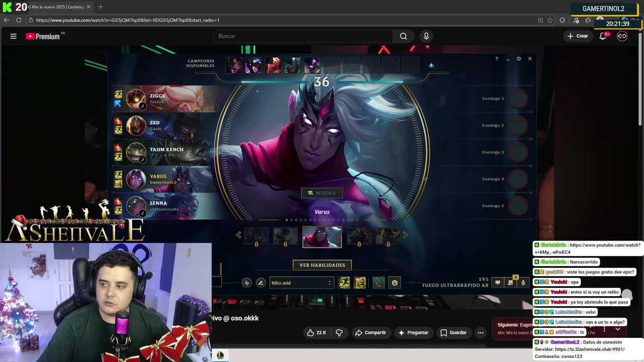Click the swap icon on Ziggs portrait
Viewport: 644px width, 362px height.
tap(143, 106)
